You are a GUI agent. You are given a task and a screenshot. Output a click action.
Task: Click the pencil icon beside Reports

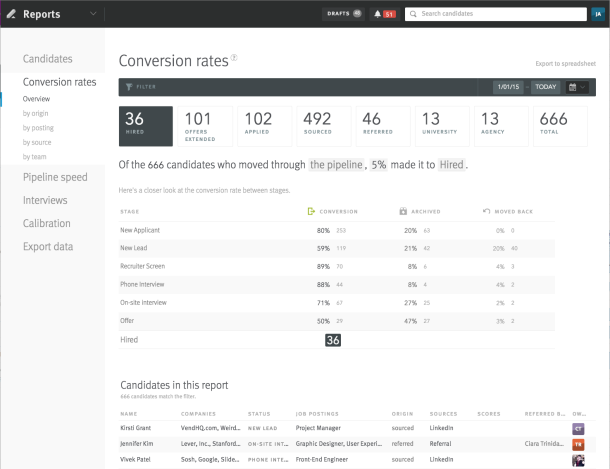11,14
